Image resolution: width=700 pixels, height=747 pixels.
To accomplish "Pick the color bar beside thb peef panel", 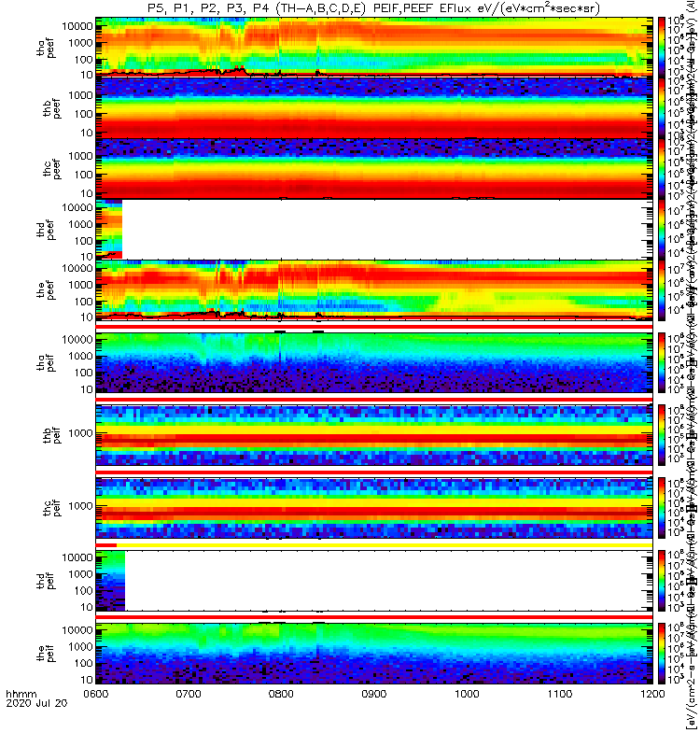I will click(x=662, y=107).
